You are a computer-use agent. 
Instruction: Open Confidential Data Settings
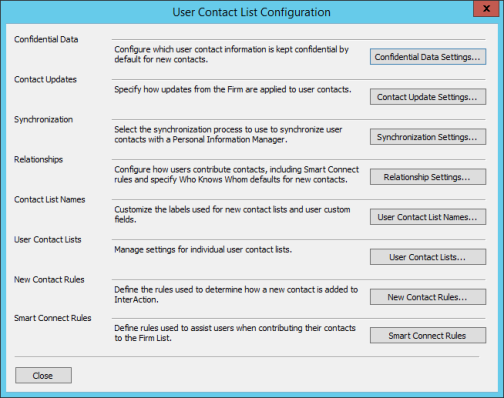click(428, 57)
